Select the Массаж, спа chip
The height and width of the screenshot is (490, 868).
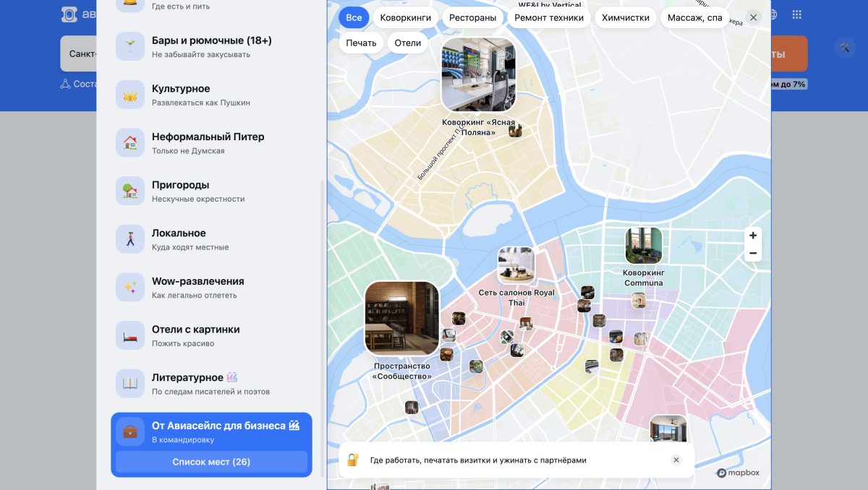click(x=694, y=18)
